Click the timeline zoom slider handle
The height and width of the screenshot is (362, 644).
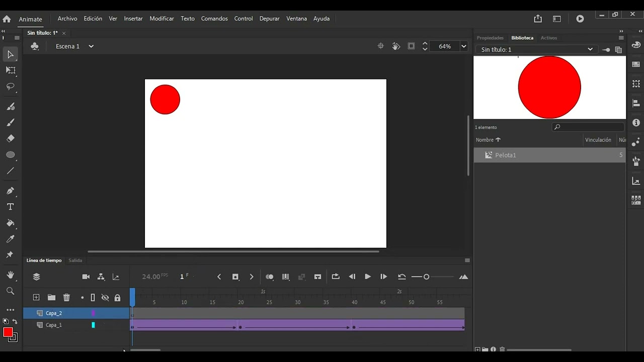[x=426, y=277]
